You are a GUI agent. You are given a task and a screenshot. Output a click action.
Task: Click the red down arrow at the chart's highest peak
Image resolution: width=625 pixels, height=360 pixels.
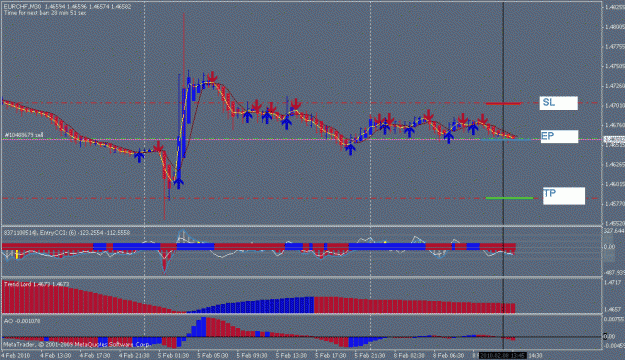tap(212, 77)
